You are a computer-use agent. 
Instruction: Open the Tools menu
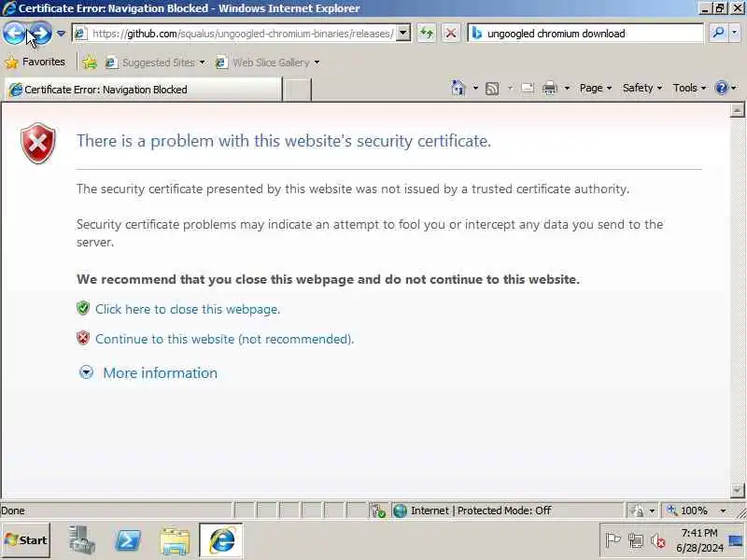click(x=689, y=88)
